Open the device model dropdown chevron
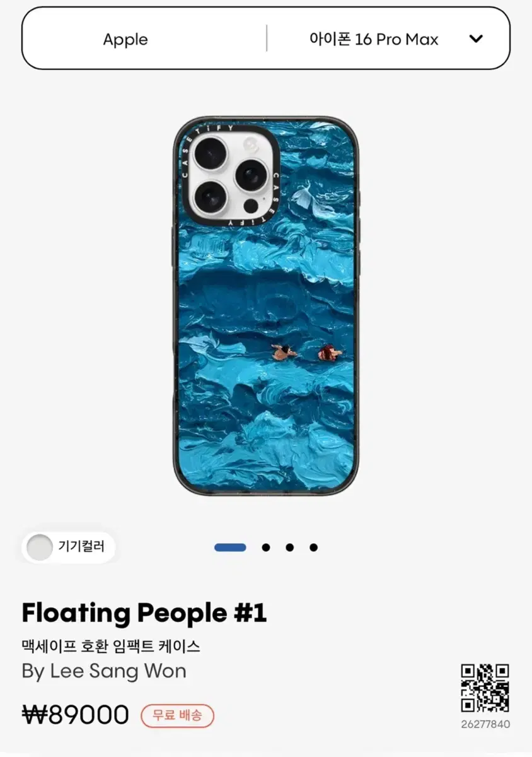Screen dimensions: 532x757 coord(476,38)
